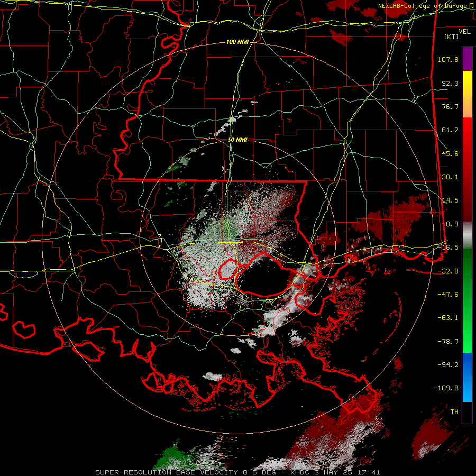The width and height of the screenshot is (476, 476).
Task: Click the 45.6 velocity scale value
Action: (450, 153)
